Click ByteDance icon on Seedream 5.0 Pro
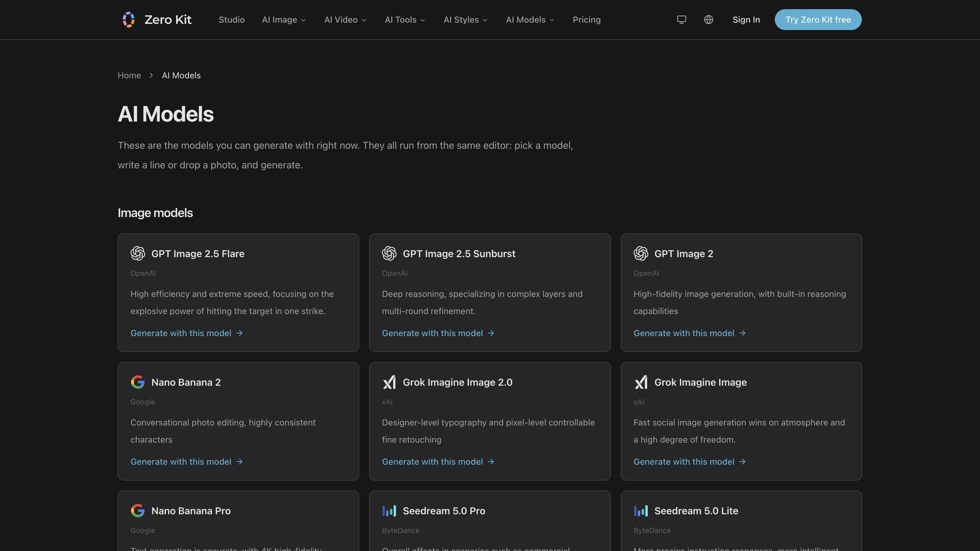The image size is (980, 551). (x=389, y=510)
